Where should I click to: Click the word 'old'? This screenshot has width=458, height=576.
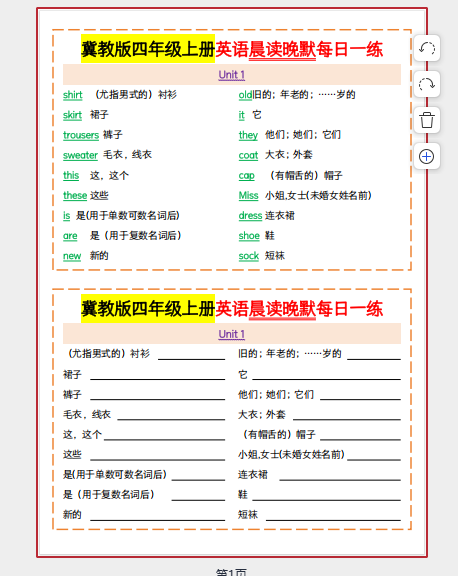245,95
